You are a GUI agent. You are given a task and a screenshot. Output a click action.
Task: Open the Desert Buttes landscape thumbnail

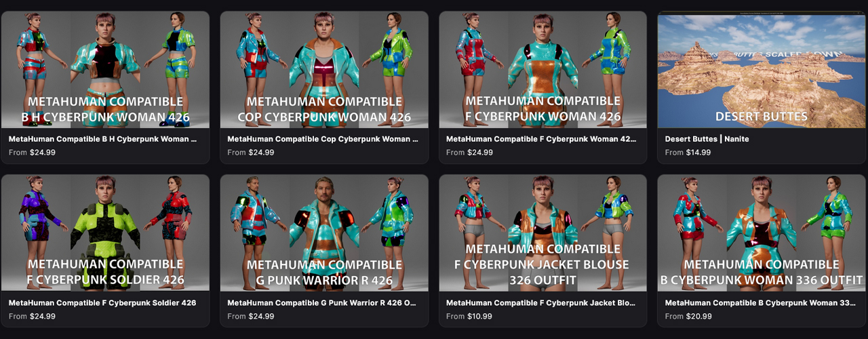point(762,70)
